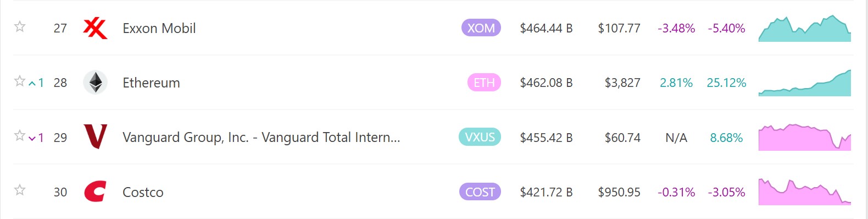Image resolution: width=868 pixels, height=219 pixels.
Task: Click the XOM ticker badge
Action: 481,28
